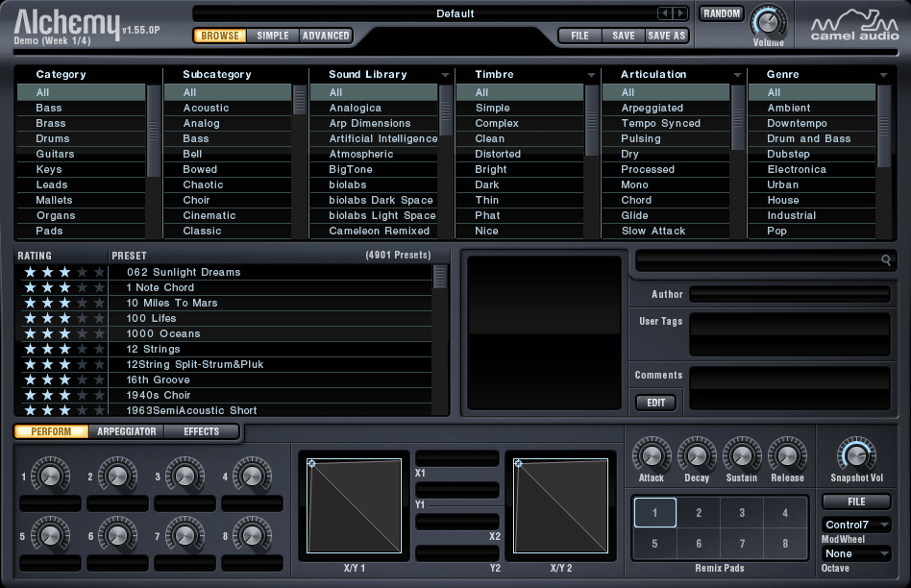
Task: Click the Camel Audio logo
Action: pos(854,25)
